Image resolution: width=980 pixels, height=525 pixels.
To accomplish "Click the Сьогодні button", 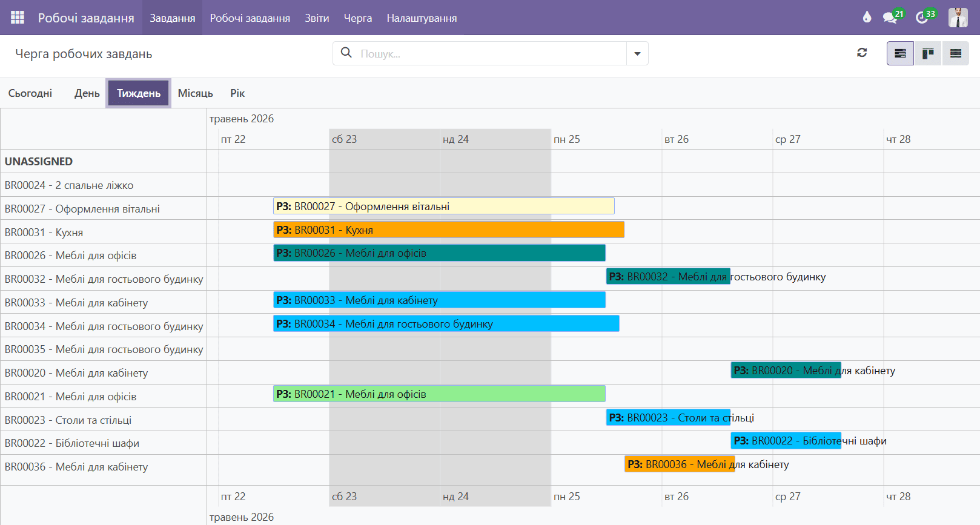I will (30, 93).
